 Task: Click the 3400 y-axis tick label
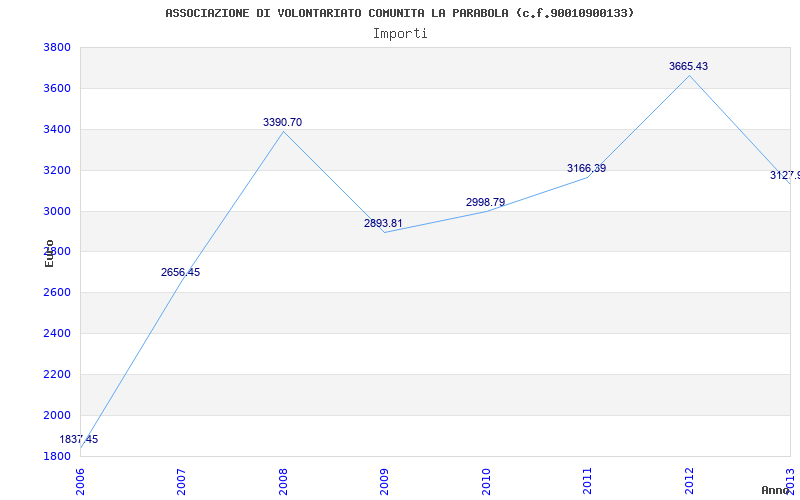[58, 129]
